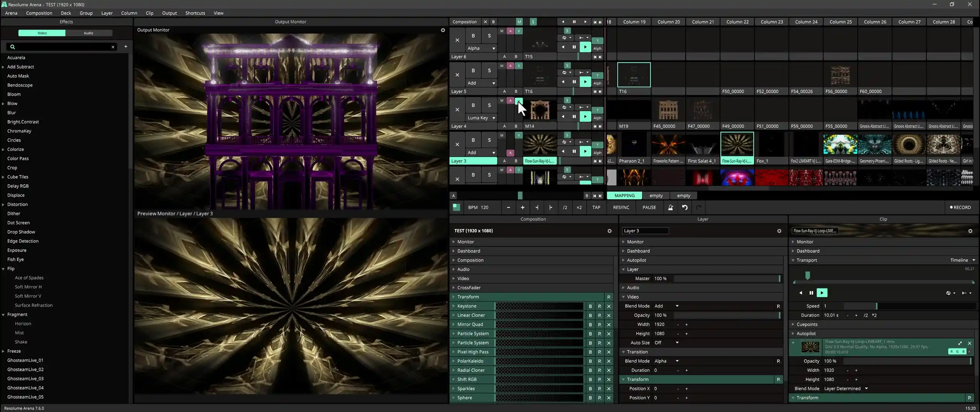Select the Bloom effect in the list
This screenshot has width=980, height=412.
pyautogui.click(x=14, y=94)
